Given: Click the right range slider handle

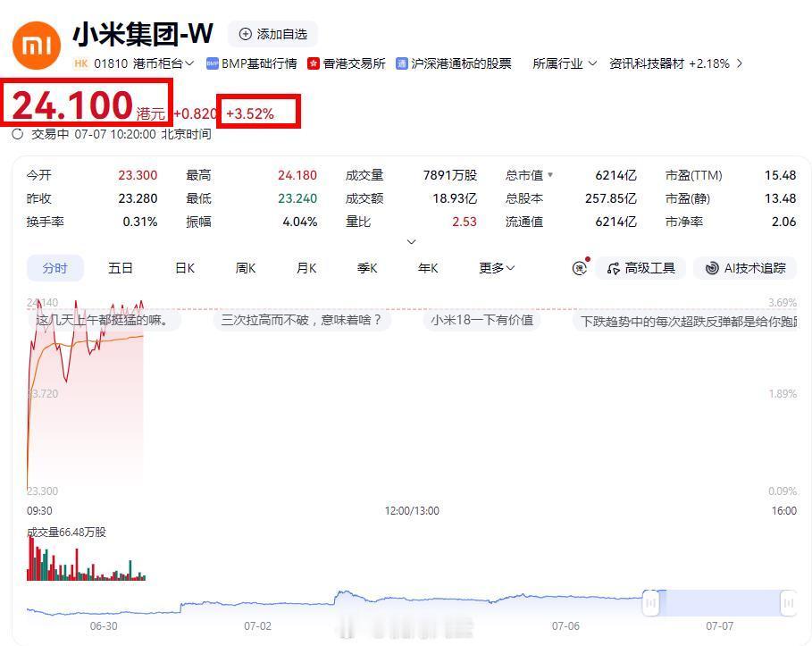Looking at the screenshot, I should [x=788, y=602].
